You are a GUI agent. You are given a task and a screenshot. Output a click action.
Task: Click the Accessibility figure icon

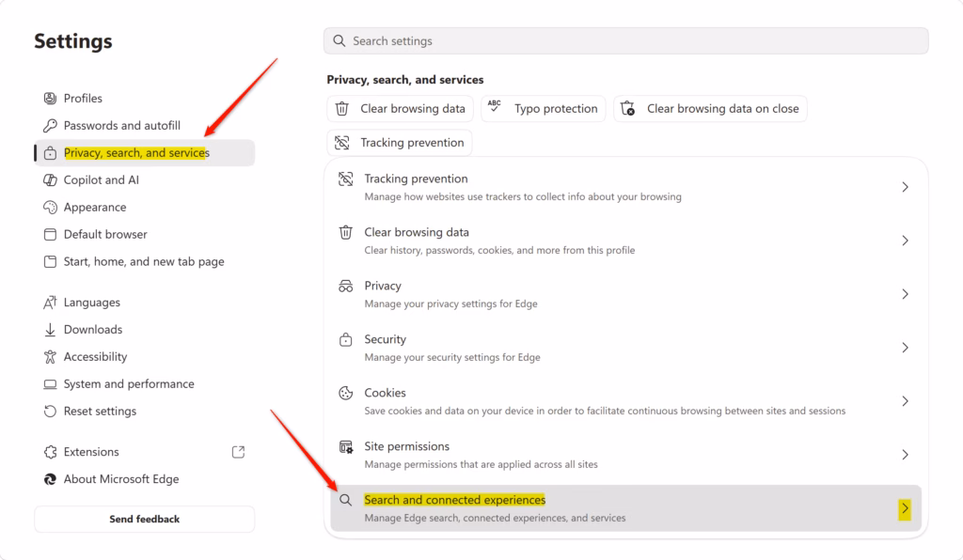click(50, 357)
